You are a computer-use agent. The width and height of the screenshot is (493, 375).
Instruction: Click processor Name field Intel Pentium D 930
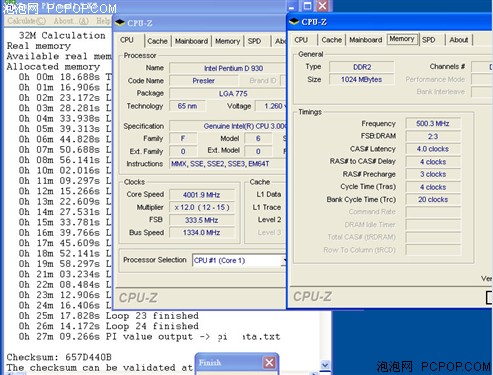[x=228, y=68]
